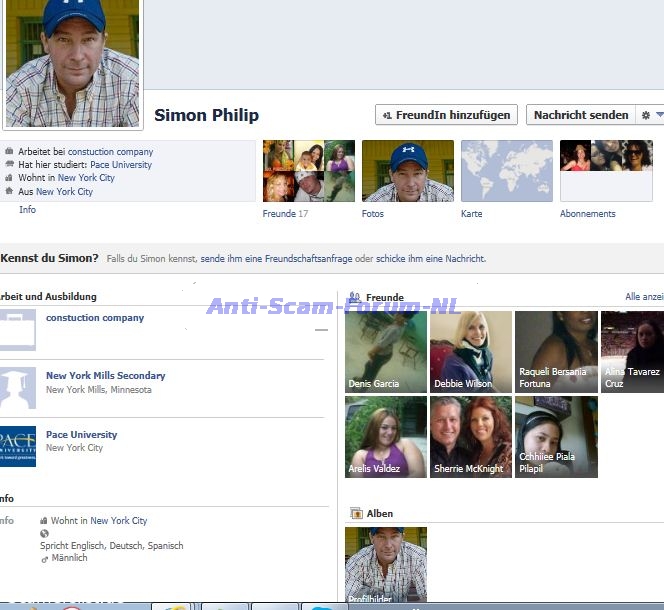664x610 pixels.
Task: Click the Alben section header icon
Action: click(355, 513)
